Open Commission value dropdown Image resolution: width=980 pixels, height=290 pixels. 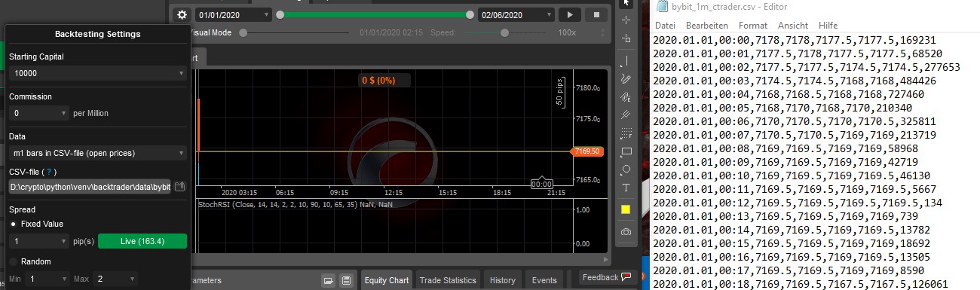coord(39,113)
